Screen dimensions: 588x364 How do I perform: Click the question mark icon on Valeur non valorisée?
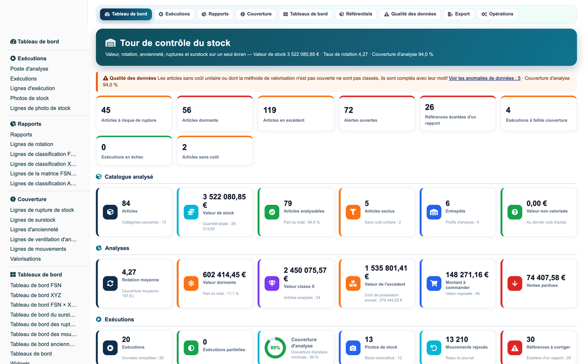click(514, 212)
